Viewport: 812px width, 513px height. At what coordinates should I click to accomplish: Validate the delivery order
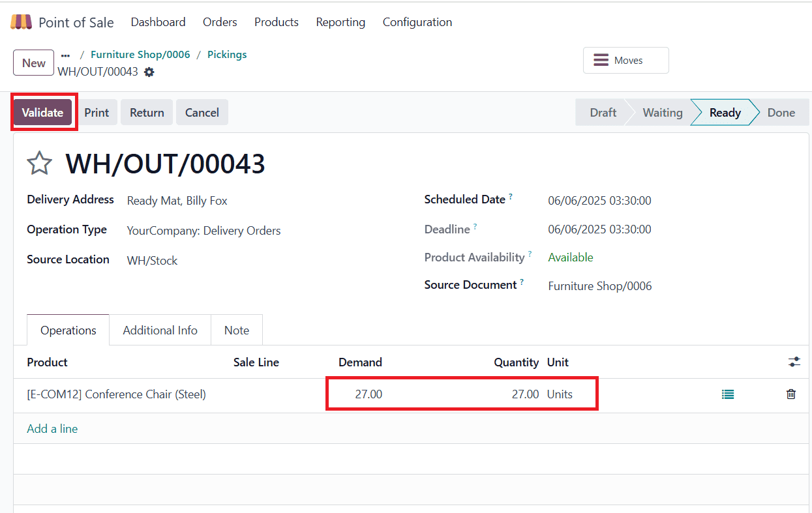pos(42,112)
